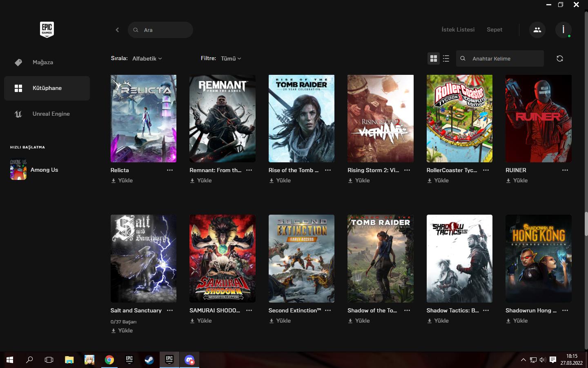Screen dimensions: 588x368
Task: Open File Explorer from the taskbar
Action: (69, 360)
